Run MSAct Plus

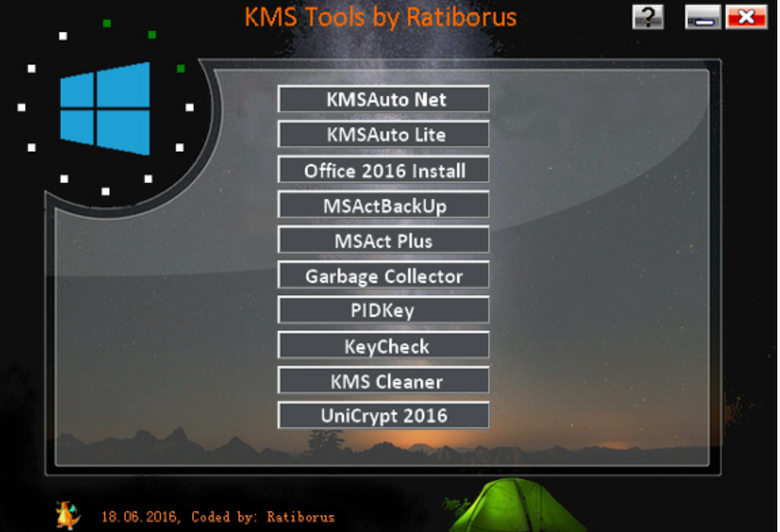(x=383, y=241)
